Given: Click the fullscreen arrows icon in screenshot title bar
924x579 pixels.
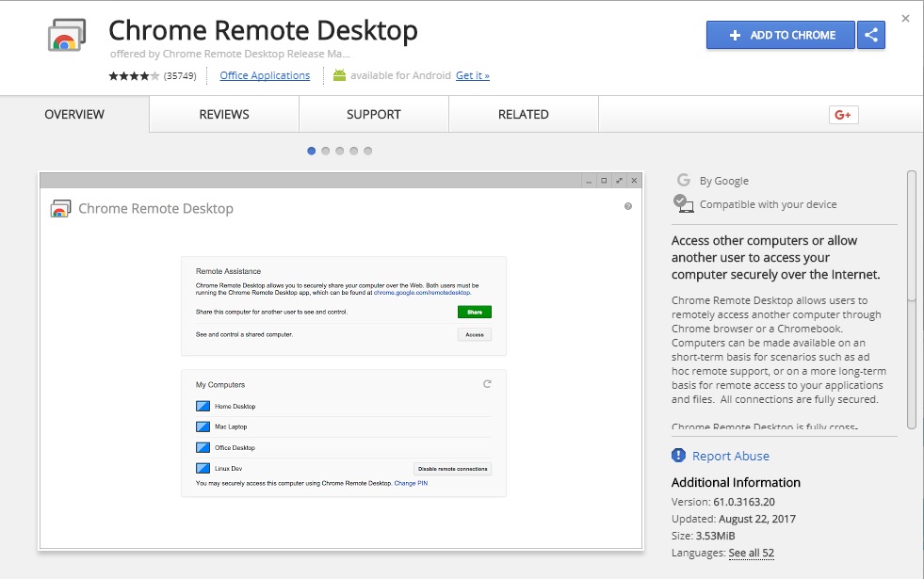Looking at the screenshot, I should pyautogui.click(x=620, y=181).
